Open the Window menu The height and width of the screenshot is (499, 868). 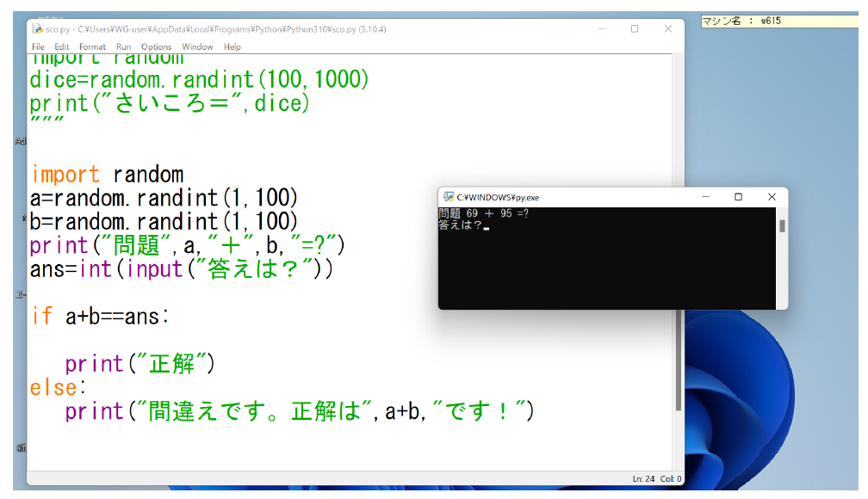[197, 46]
